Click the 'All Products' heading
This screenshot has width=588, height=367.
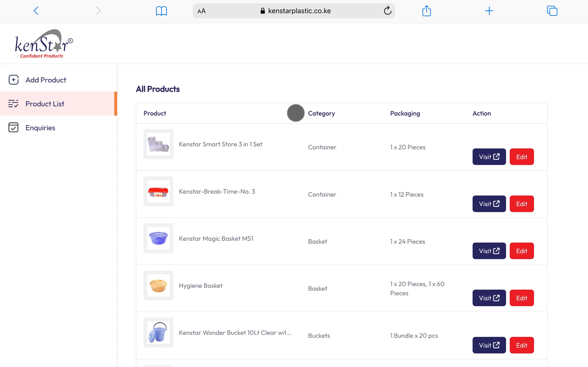158,89
